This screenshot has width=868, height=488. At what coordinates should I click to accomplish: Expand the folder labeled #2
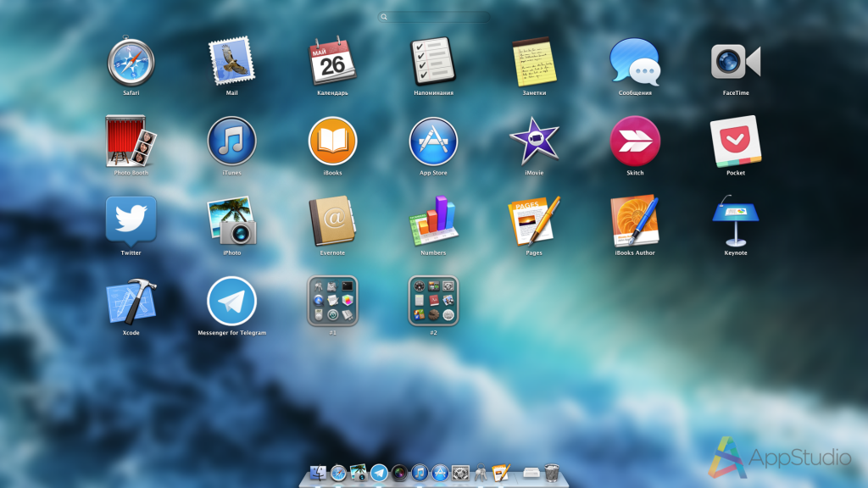433,301
